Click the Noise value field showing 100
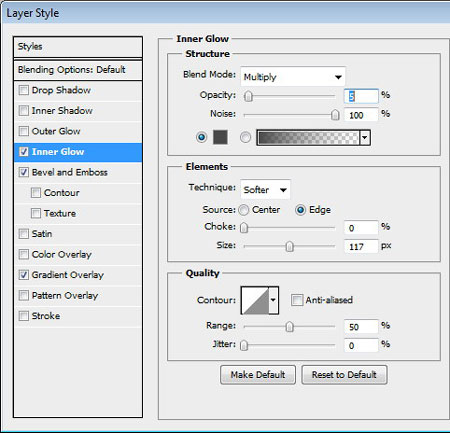The image size is (450, 433). click(x=361, y=115)
